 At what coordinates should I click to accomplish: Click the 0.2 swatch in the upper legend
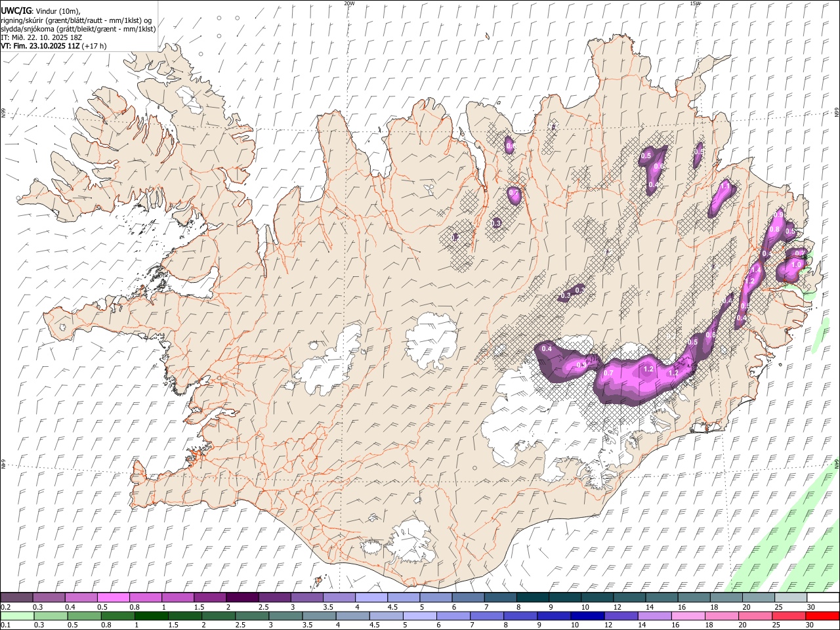click(17, 597)
